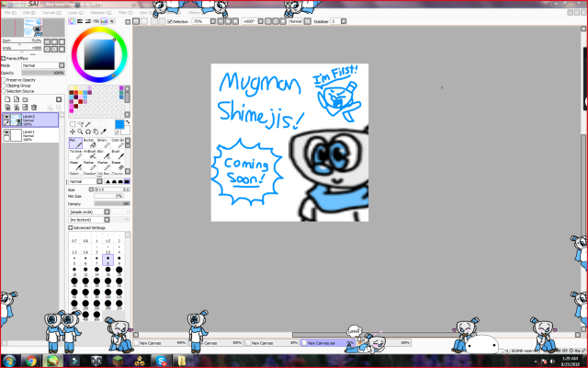Image resolution: width=588 pixels, height=368 pixels.
Task: Select Layer1 in the layer list
Action: 30,135
